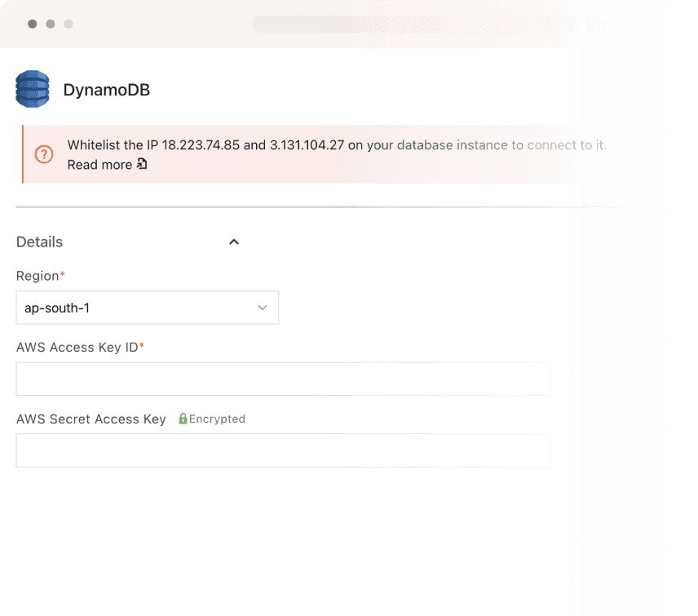Collapse the Details section

click(234, 242)
